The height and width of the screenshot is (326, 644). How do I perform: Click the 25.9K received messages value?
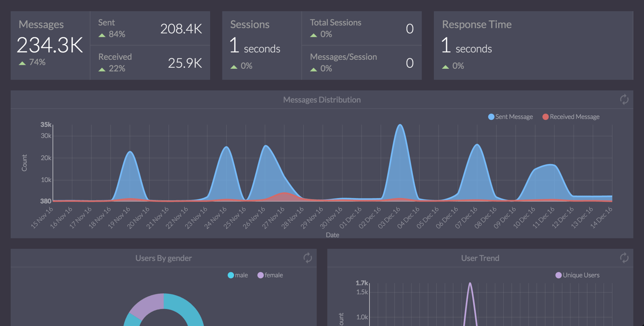[185, 63]
